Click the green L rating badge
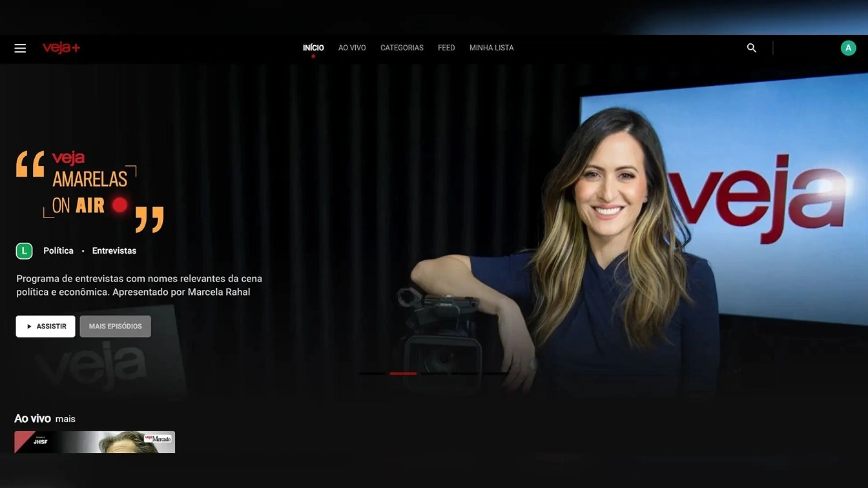Viewport: 868px width, 488px height. (x=24, y=251)
